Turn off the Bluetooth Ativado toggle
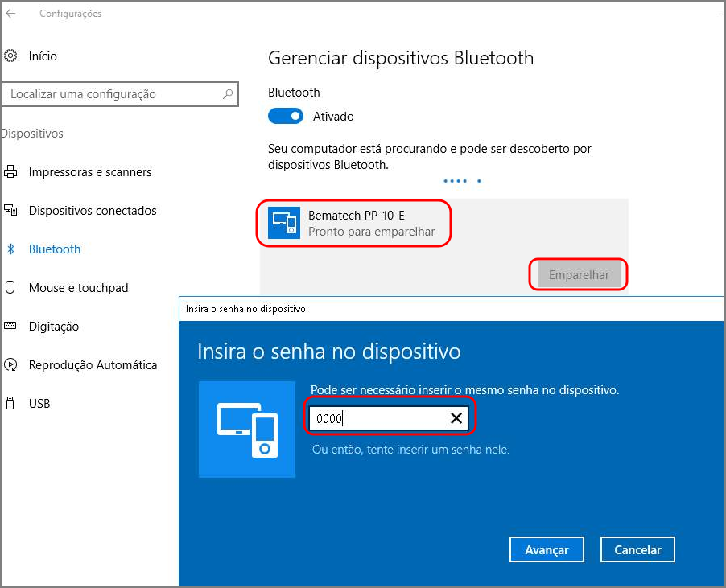 (286, 117)
